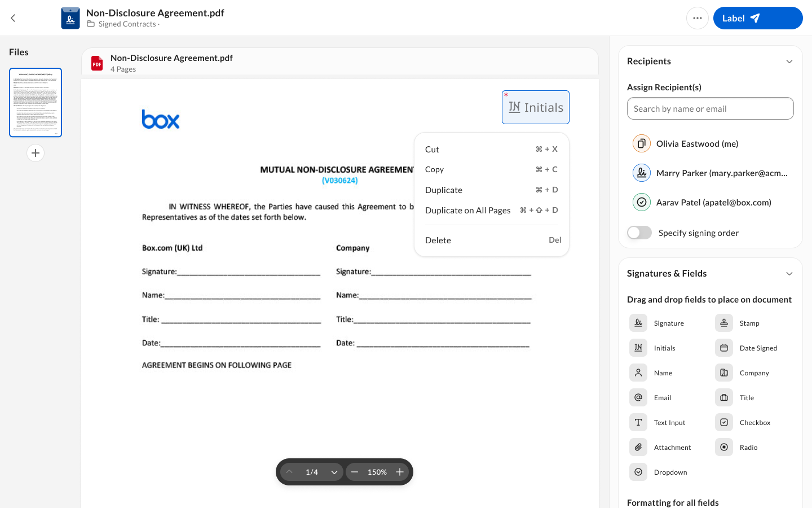Collapse the Recipients section chevron

tap(789, 61)
